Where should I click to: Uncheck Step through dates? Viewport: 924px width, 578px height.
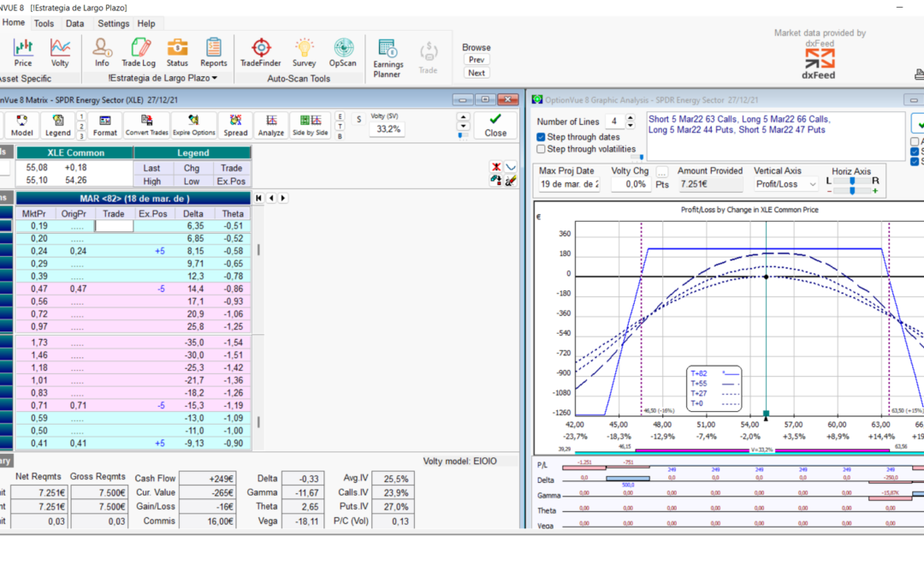coord(541,137)
